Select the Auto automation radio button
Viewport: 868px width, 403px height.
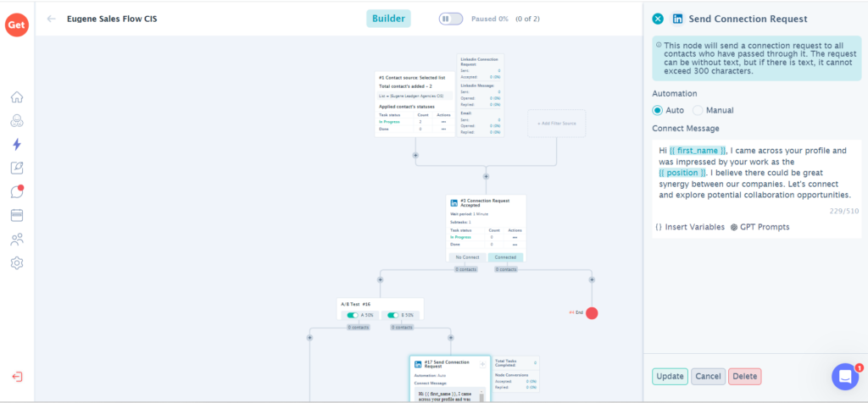[x=658, y=110]
